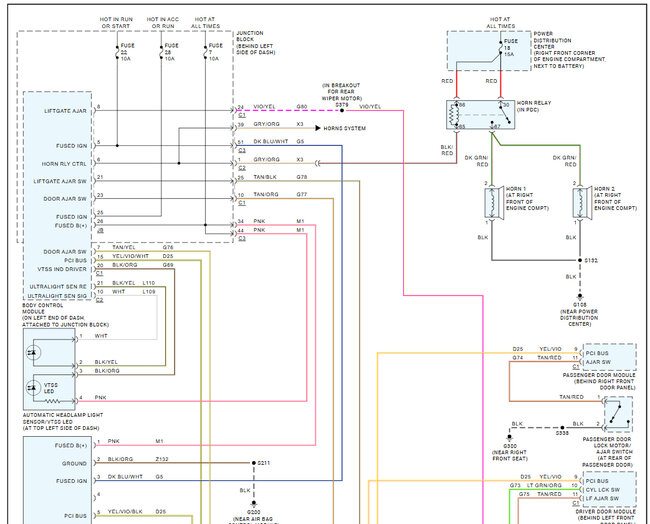Image resolution: width=650 pixels, height=524 pixels.
Task: Click the 'HOT IN RUN OR START' label
Action: pyautogui.click(x=116, y=23)
